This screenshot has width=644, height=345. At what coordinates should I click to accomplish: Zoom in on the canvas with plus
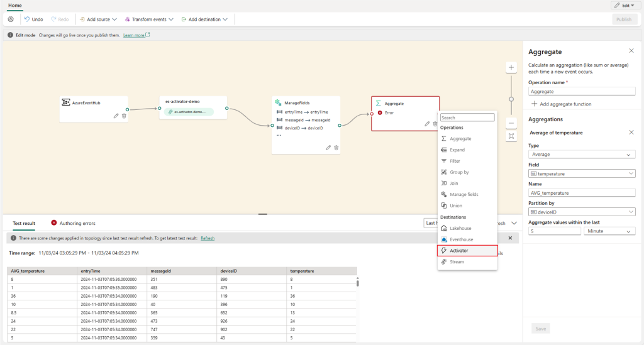click(x=511, y=67)
